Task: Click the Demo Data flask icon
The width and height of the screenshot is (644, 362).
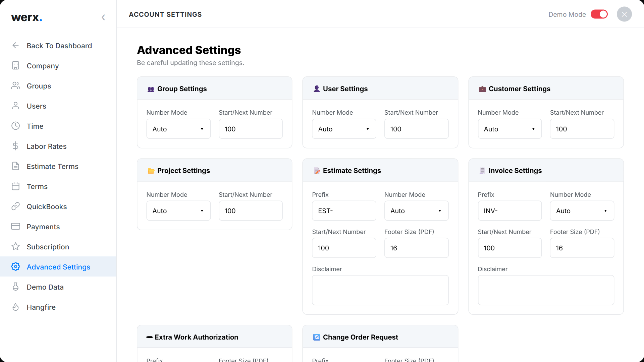Action: [15, 287]
